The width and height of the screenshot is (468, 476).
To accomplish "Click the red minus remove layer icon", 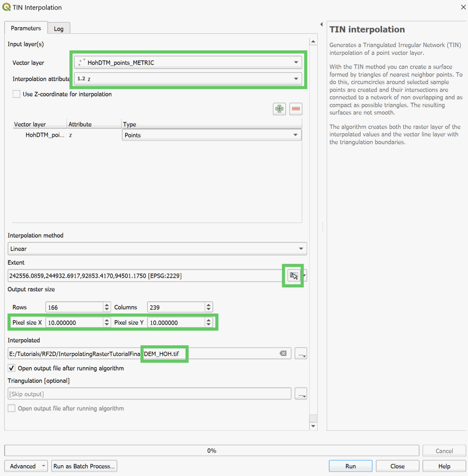I will tap(296, 109).
